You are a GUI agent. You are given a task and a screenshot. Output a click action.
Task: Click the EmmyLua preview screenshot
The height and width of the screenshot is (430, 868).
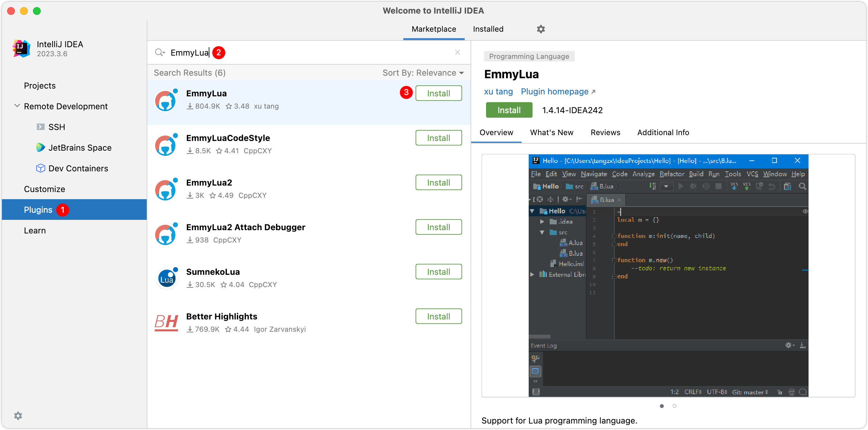tap(668, 275)
